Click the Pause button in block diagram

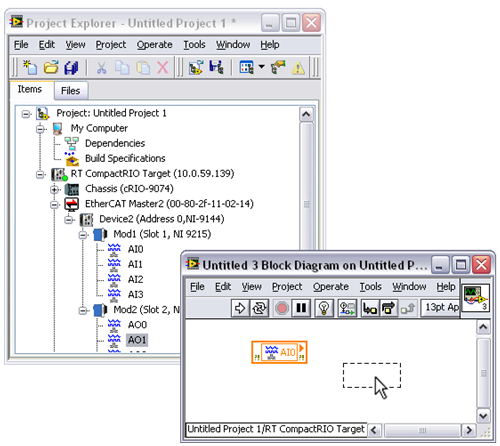pos(301,308)
